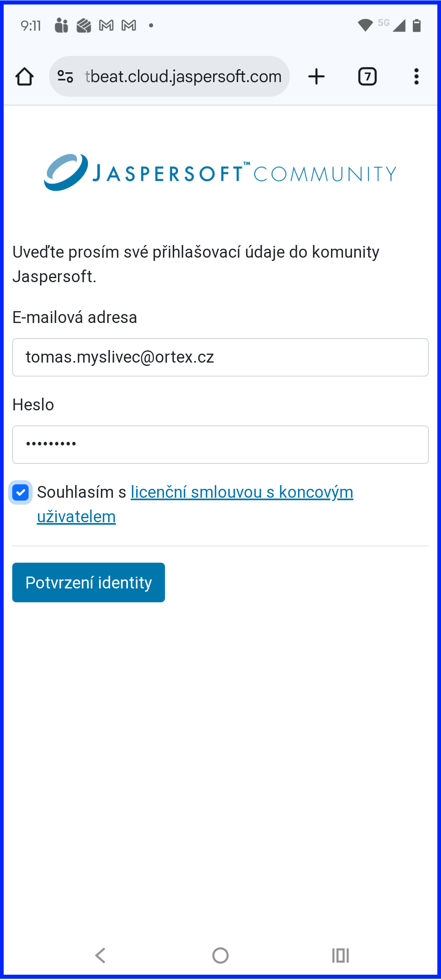Tap the Wi-Fi signal status icon
The image size is (441, 980).
(x=365, y=26)
